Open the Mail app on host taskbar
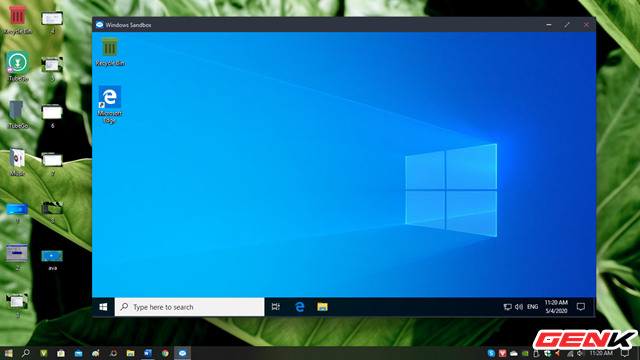This screenshot has height=360, width=640. [78, 353]
